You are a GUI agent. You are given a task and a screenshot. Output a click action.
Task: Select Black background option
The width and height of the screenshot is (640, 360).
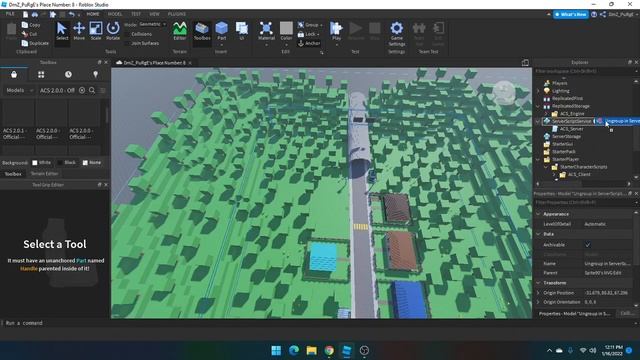click(x=60, y=162)
